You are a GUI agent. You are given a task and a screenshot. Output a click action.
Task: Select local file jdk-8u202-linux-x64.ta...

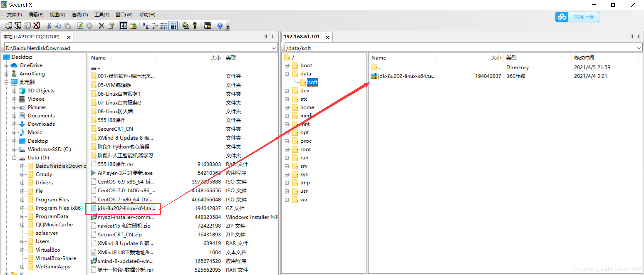tap(123, 208)
